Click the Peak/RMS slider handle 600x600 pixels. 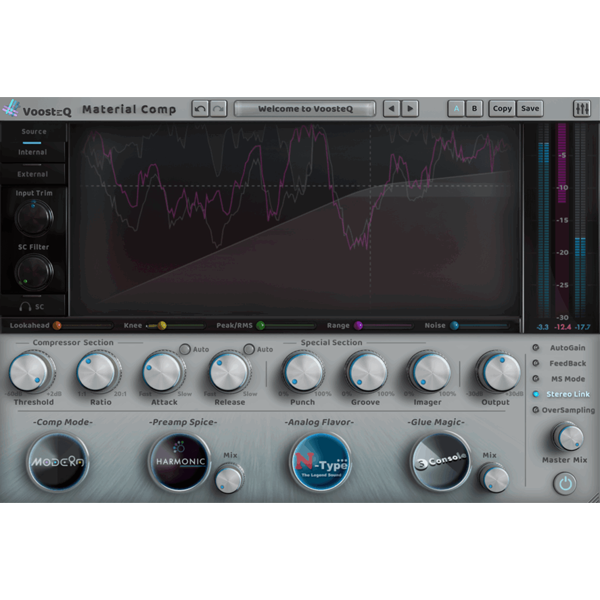coord(261,325)
